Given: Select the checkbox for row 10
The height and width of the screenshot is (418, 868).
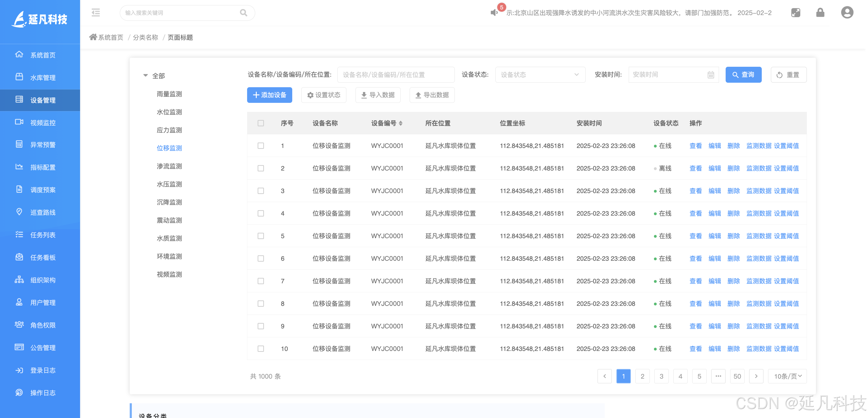Looking at the screenshot, I should (x=261, y=349).
